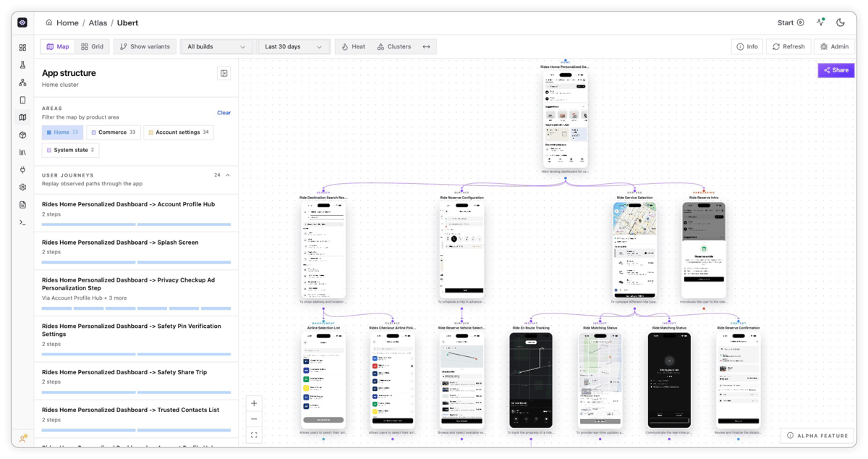
Task: Click Home in the breadcrumb
Action: [67, 22]
